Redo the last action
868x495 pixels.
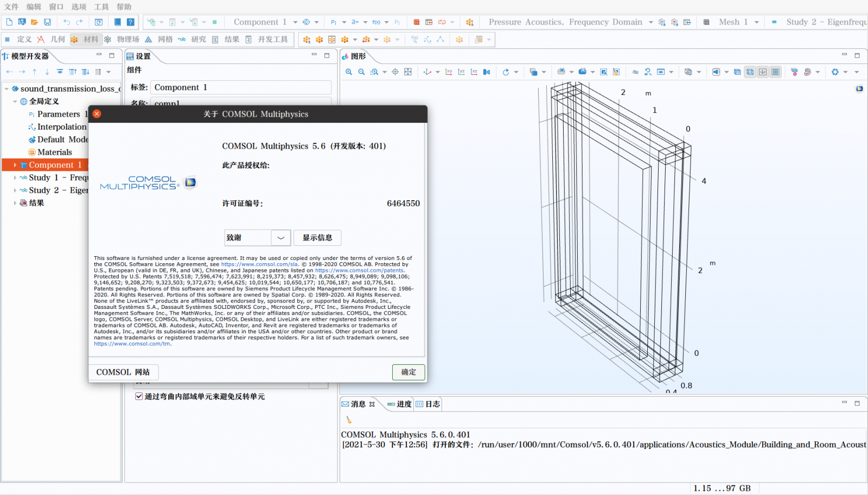(79, 22)
